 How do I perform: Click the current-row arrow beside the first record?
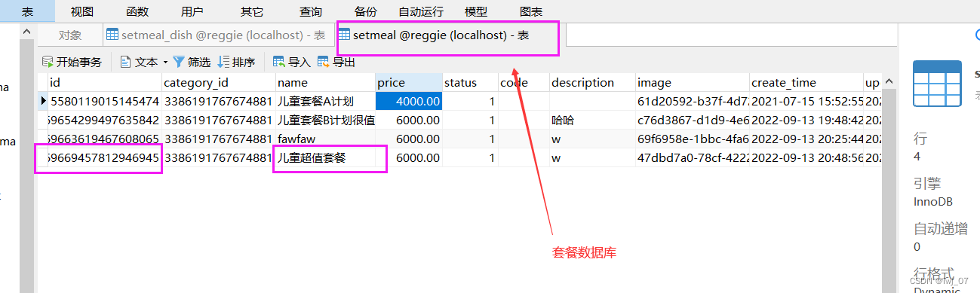pos(43,101)
